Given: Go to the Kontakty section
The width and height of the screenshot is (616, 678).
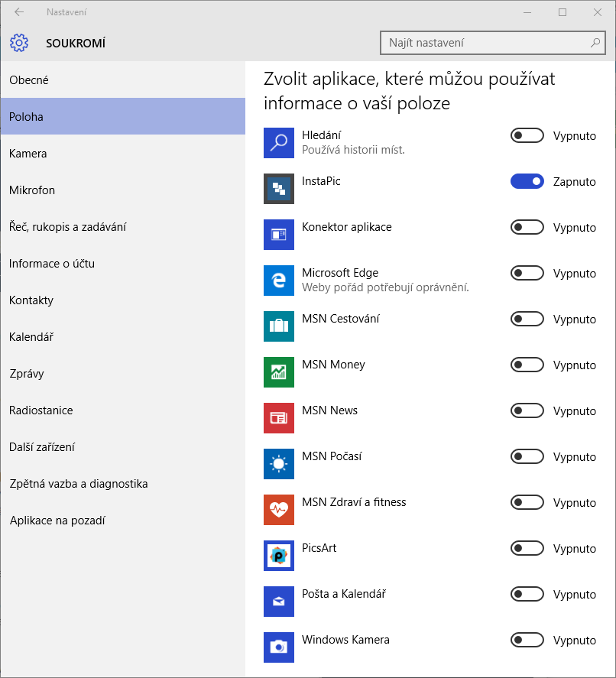Looking at the screenshot, I should (123, 300).
